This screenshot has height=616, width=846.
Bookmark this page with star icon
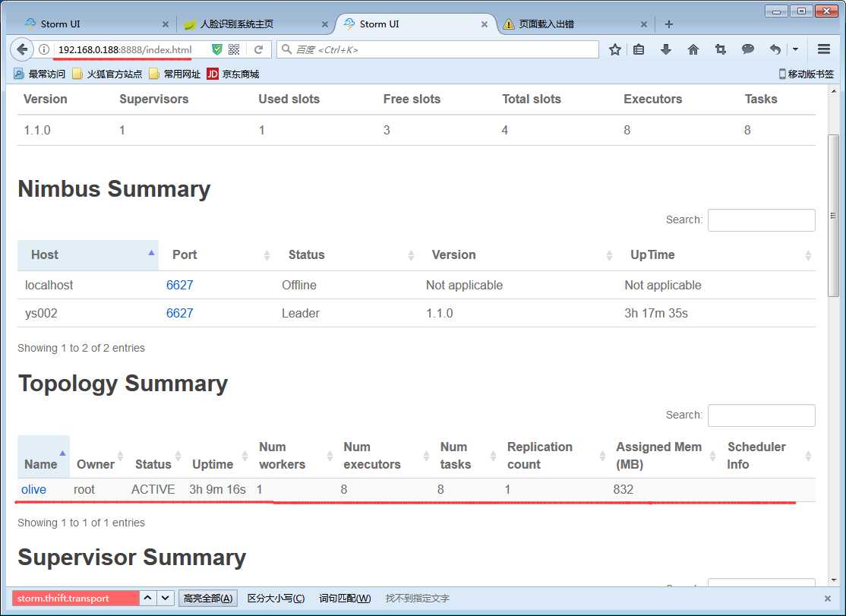pos(614,49)
